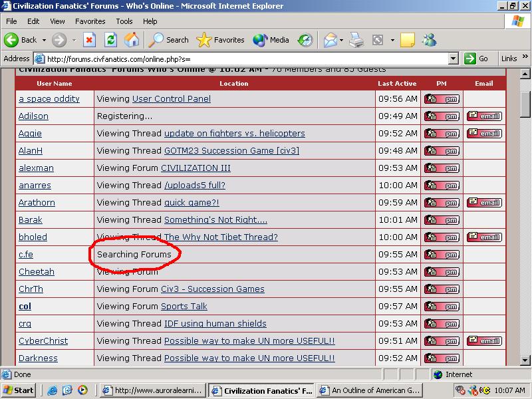
Task: Click the Forward arrow button
Action: [59, 40]
